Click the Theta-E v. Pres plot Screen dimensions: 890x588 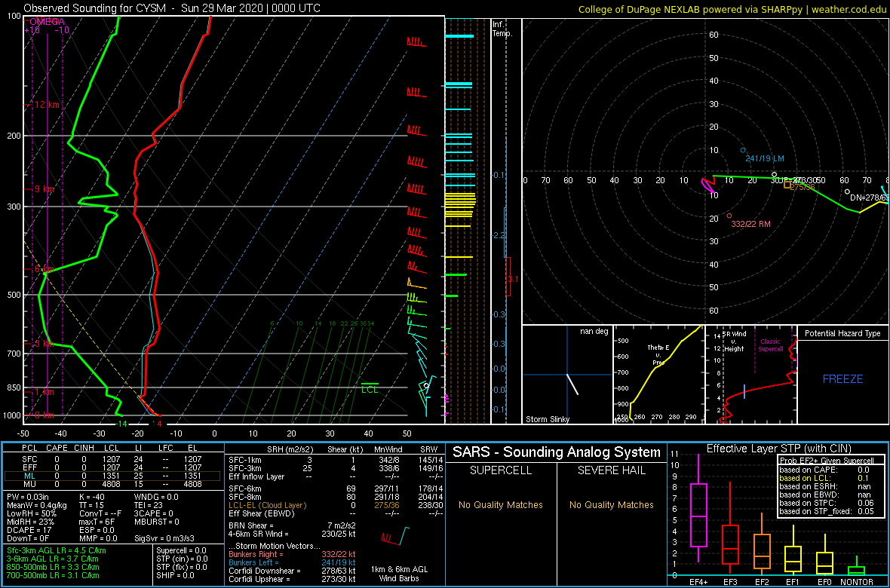click(x=658, y=374)
